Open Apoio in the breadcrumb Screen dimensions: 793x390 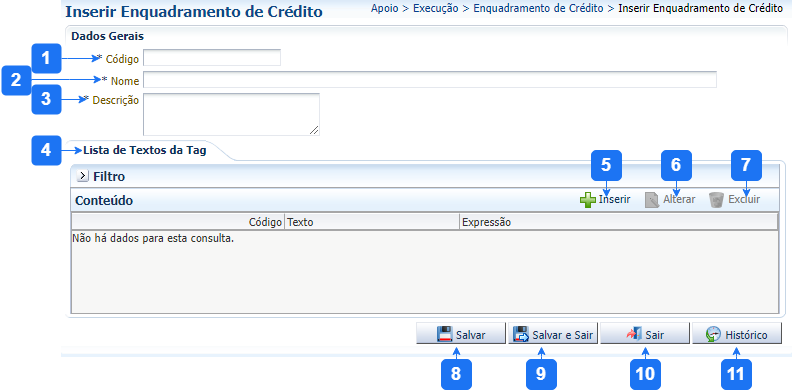coord(384,9)
